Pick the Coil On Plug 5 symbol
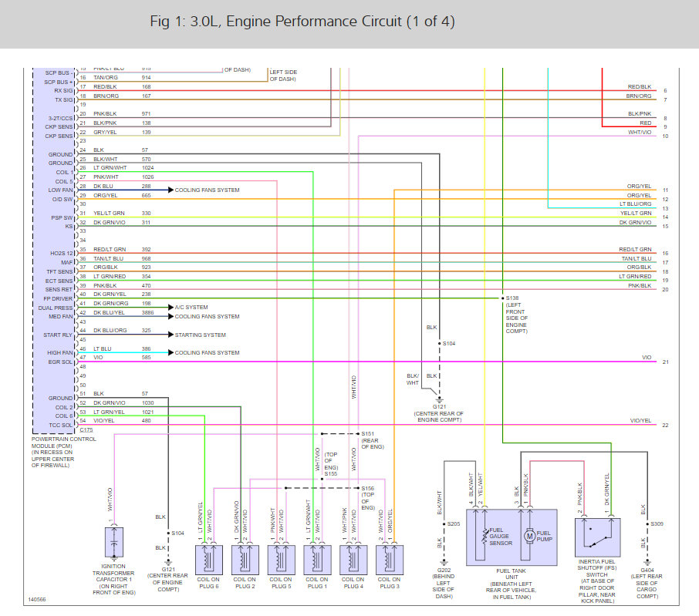 coord(281,560)
